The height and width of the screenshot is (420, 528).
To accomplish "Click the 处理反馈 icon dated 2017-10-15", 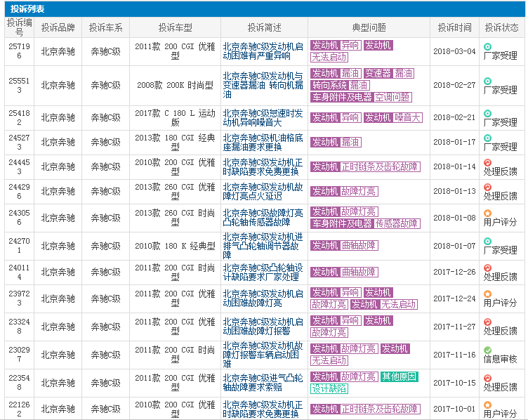I will [487, 378].
